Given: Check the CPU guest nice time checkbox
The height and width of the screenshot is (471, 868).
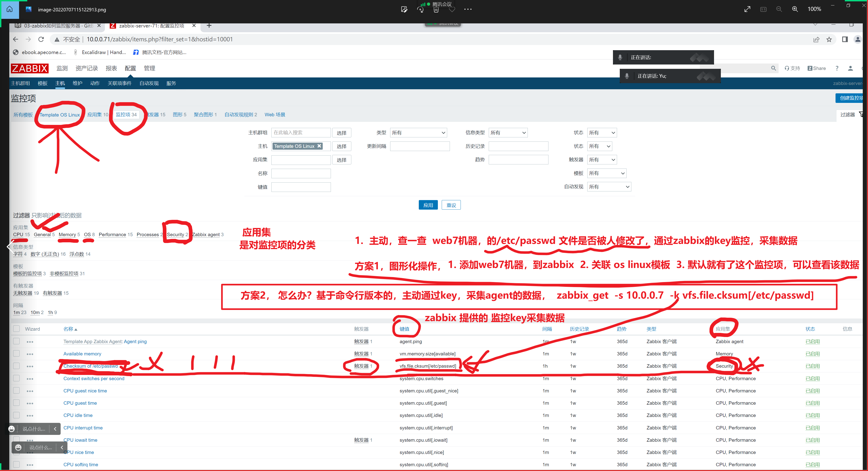Looking at the screenshot, I should [16, 390].
